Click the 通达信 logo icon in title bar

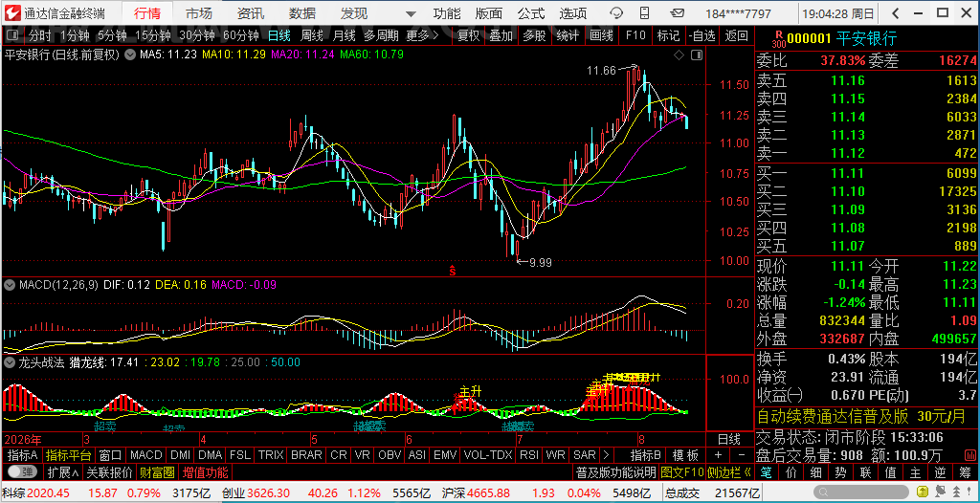click(13, 13)
